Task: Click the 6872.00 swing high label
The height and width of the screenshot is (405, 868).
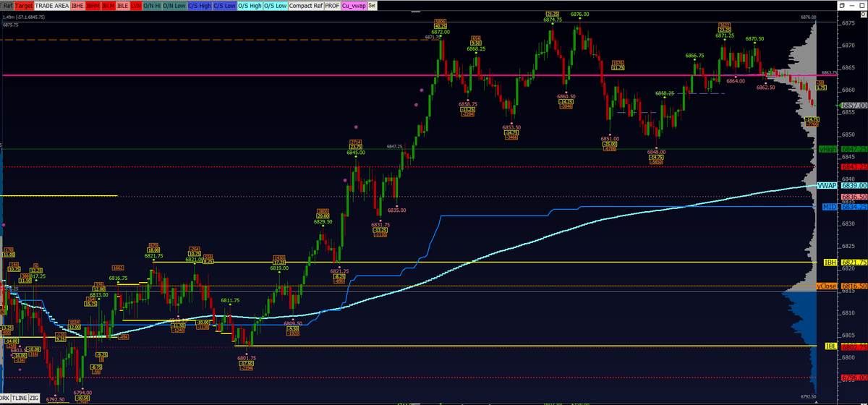Action: point(441,32)
